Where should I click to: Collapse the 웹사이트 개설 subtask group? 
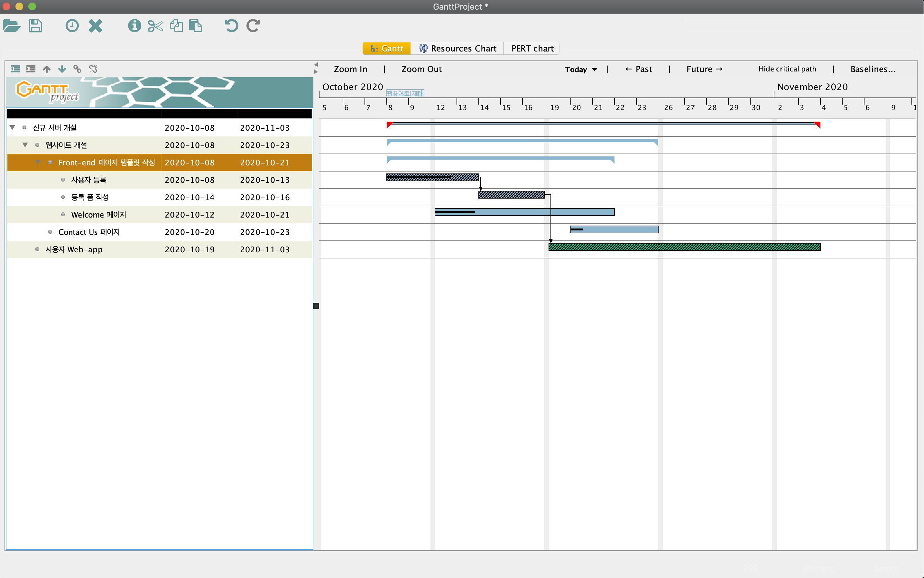click(25, 145)
